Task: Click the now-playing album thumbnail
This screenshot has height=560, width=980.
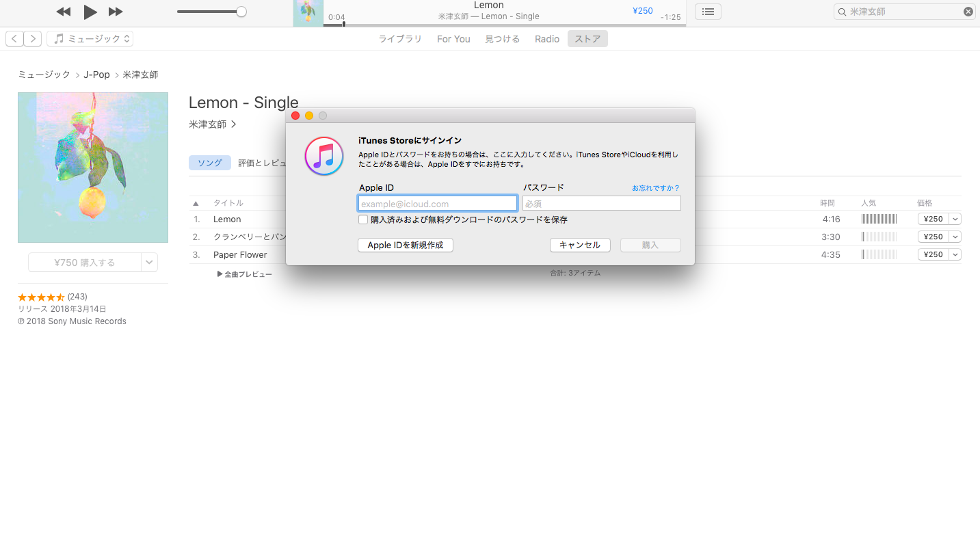Action: [x=308, y=14]
